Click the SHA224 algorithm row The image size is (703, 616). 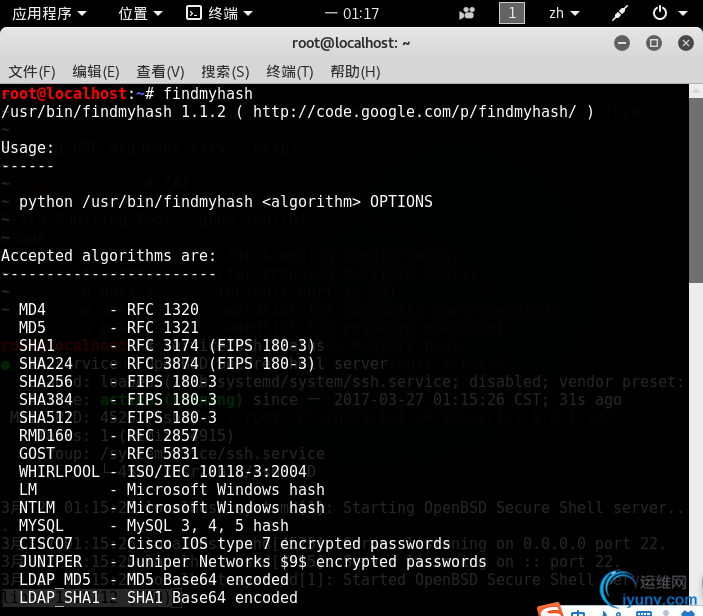point(167,363)
